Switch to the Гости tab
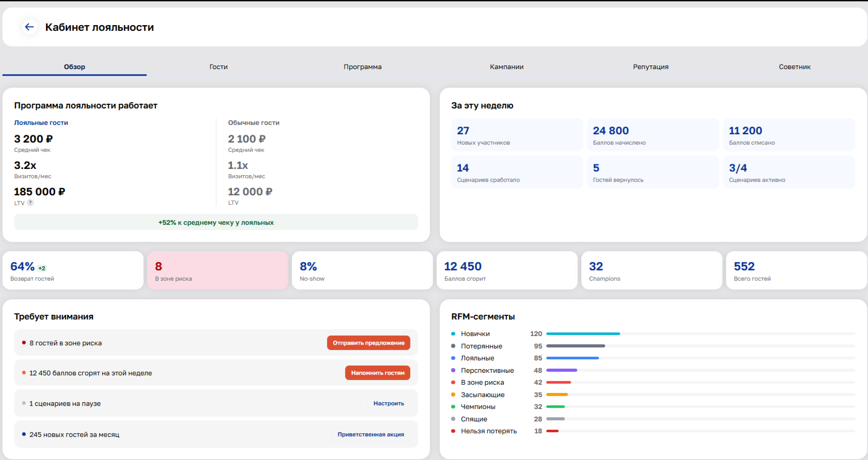The height and width of the screenshot is (460, 868). pyautogui.click(x=218, y=67)
